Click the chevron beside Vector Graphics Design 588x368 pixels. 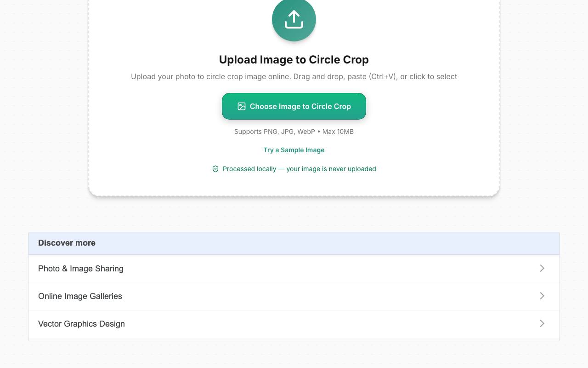pyautogui.click(x=542, y=323)
